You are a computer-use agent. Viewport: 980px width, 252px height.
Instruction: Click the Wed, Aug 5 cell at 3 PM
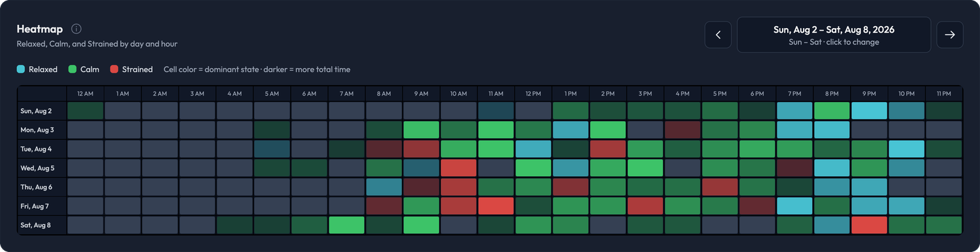(x=646, y=168)
